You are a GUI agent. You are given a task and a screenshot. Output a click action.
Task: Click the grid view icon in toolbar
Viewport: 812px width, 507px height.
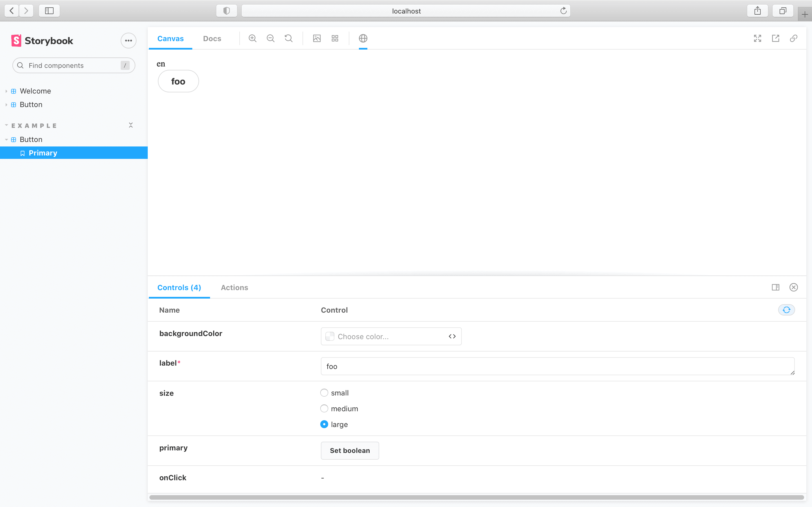tap(335, 39)
